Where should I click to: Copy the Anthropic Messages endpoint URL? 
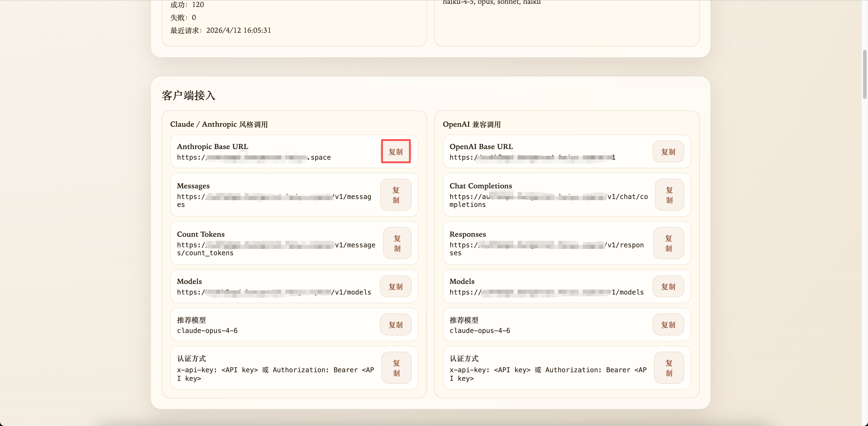396,195
